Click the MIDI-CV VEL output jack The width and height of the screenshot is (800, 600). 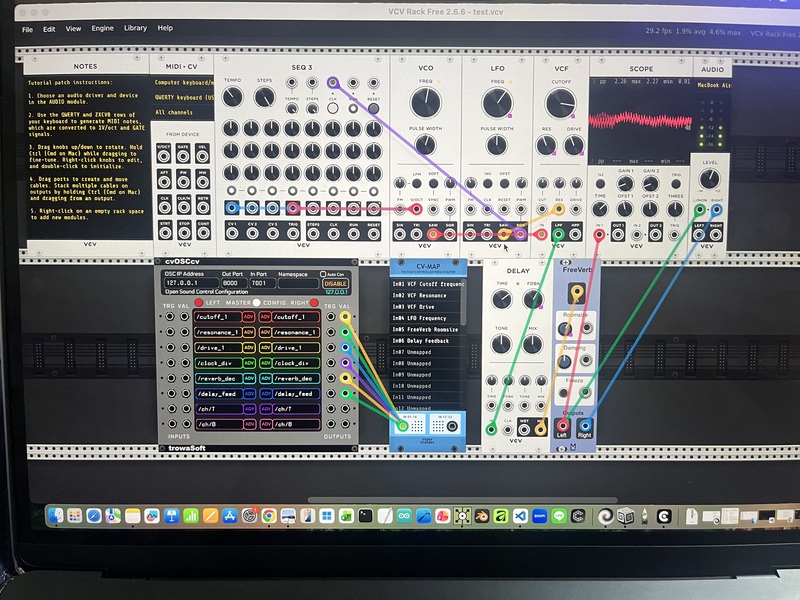[203, 156]
